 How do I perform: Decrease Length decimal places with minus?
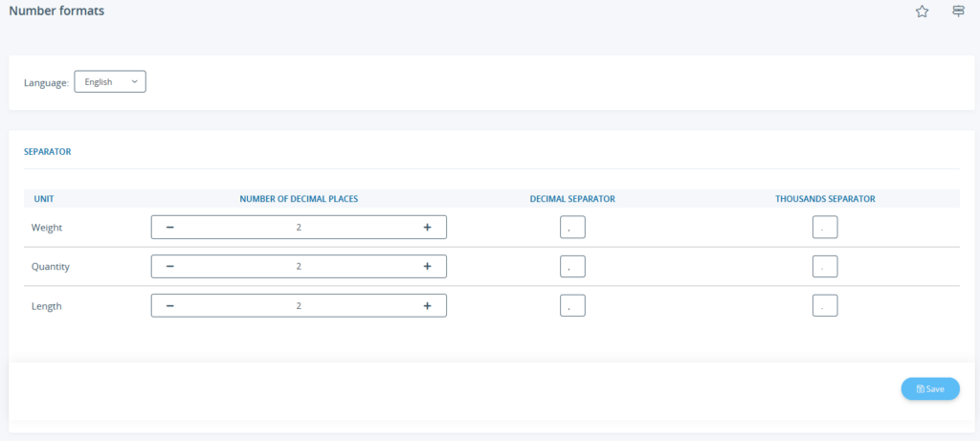[170, 306]
